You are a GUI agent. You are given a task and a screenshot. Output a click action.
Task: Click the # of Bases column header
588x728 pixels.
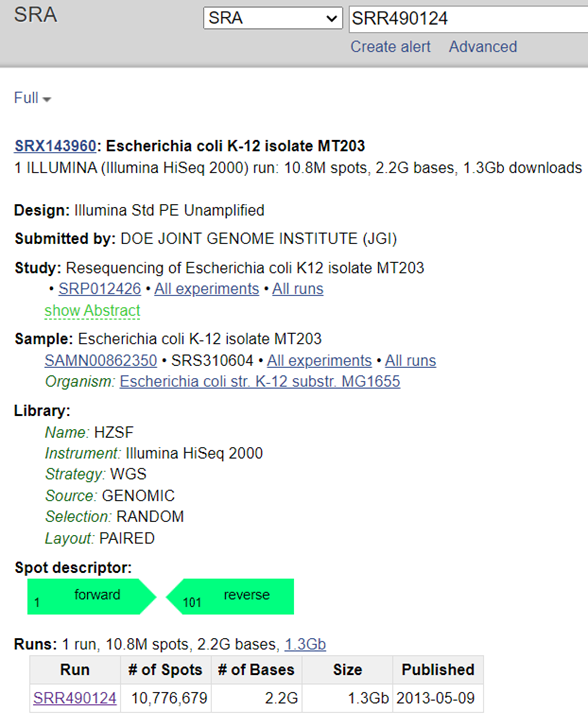[x=256, y=670]
